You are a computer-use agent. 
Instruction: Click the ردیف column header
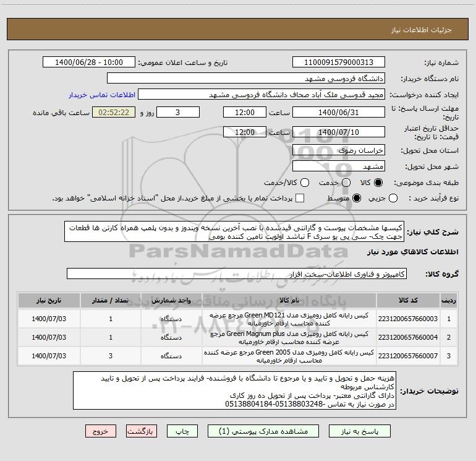[x=449, y=301]
